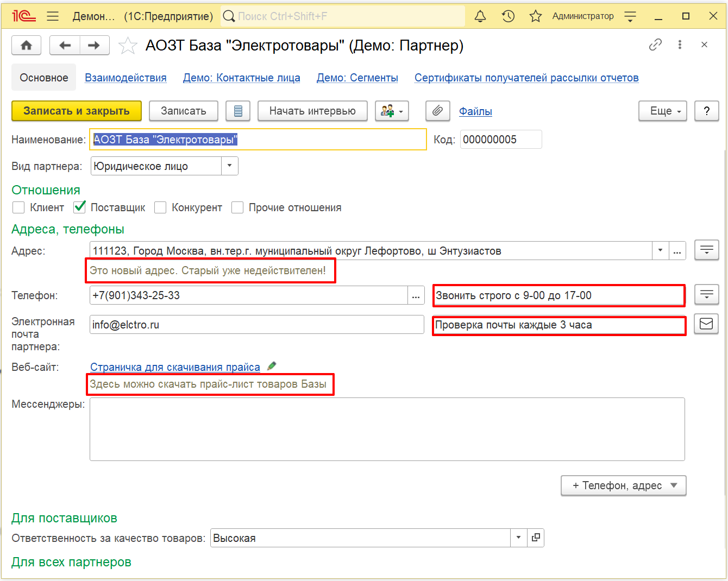Viewport: 728px width, 581px height.
Task: Switch to the Взаимодействия tab
Action: pyautogui.click(x=125, y=78)
